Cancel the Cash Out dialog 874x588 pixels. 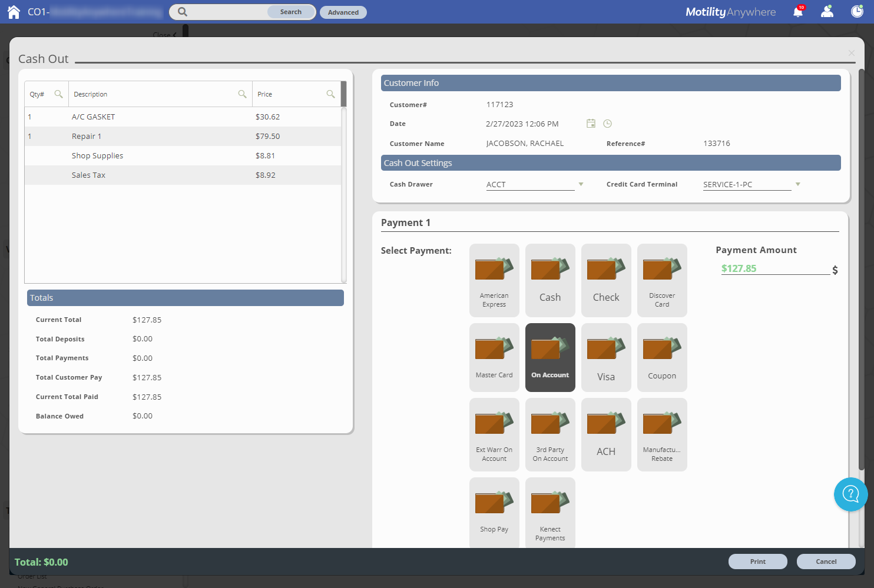pyautogui.click(x=826, y=561)
